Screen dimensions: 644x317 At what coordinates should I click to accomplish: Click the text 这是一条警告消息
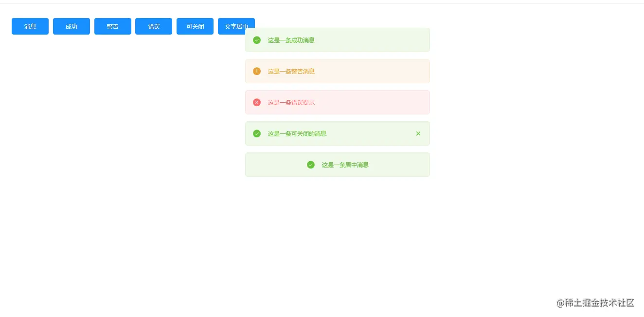[291, 71]
